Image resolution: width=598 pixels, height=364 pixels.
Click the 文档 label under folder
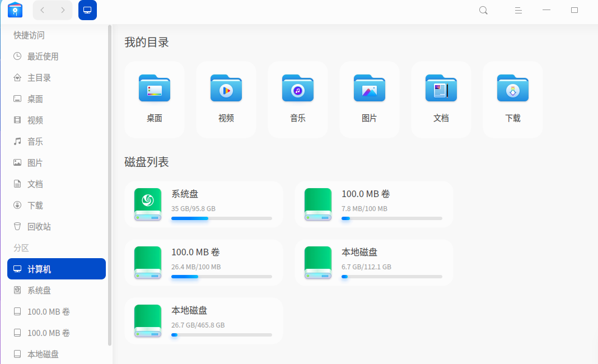[x=441, y=118]
